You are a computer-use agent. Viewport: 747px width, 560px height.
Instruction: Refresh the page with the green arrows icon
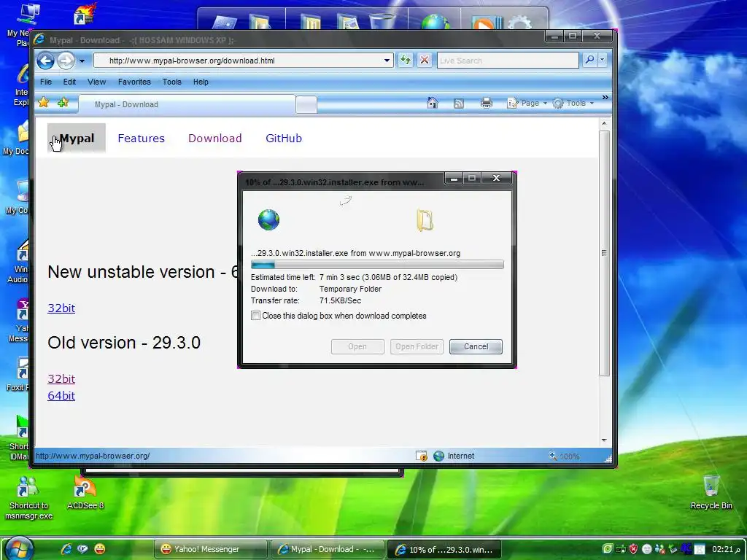[406, 60]
